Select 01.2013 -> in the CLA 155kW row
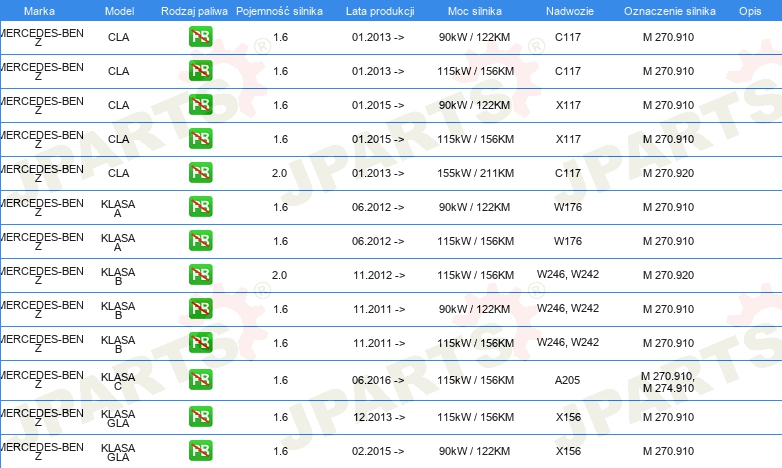 pos(378,173)
